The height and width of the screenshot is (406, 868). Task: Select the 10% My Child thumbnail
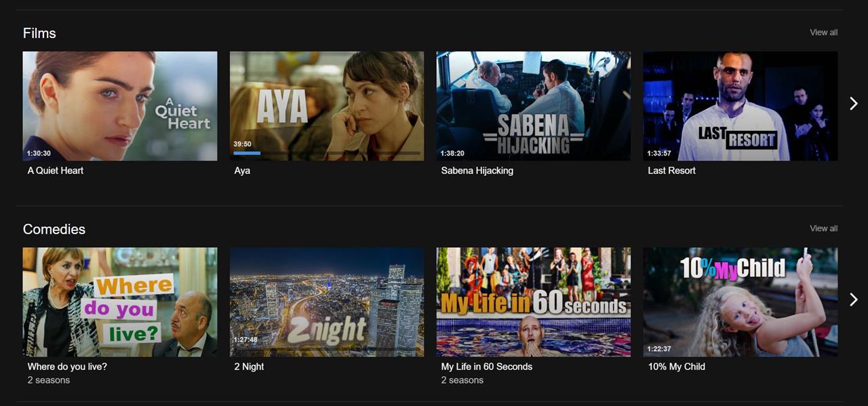[x=741, y=302]
